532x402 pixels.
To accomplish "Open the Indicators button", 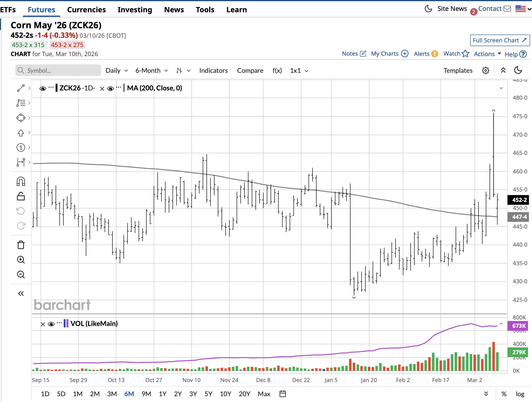I will 213,70.
